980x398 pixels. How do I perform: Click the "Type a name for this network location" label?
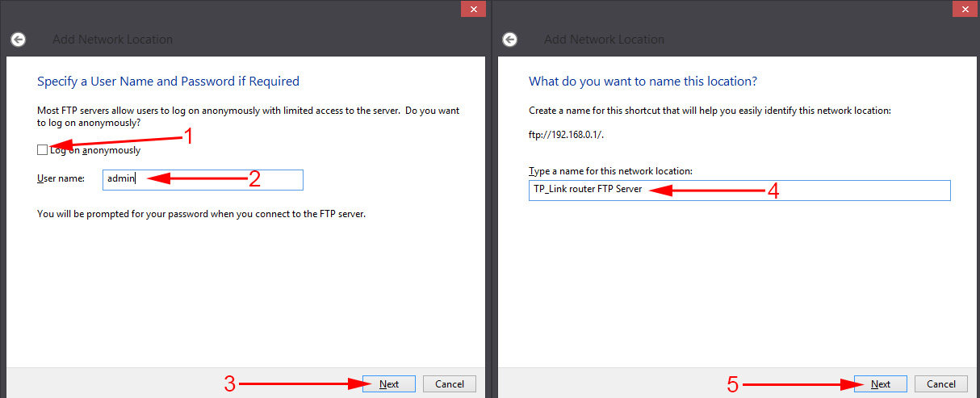(610, 171)
